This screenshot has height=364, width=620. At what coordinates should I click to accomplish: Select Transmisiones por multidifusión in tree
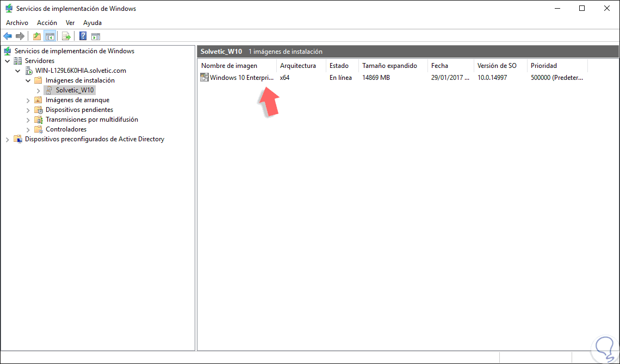click(92, 119)
